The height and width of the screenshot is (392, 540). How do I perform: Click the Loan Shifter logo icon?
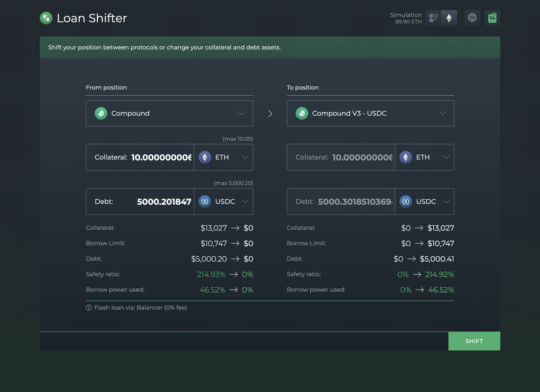pos(46,18)
